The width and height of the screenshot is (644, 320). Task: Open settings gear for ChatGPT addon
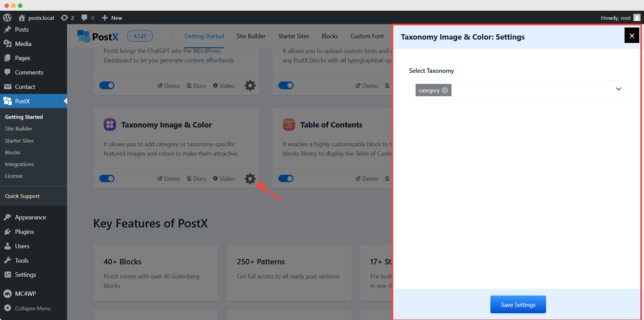point(250,86)
